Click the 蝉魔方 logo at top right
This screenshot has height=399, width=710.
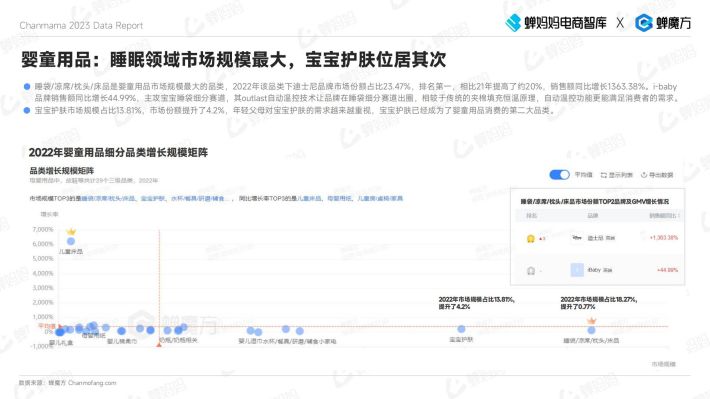[x=663, y=23]
